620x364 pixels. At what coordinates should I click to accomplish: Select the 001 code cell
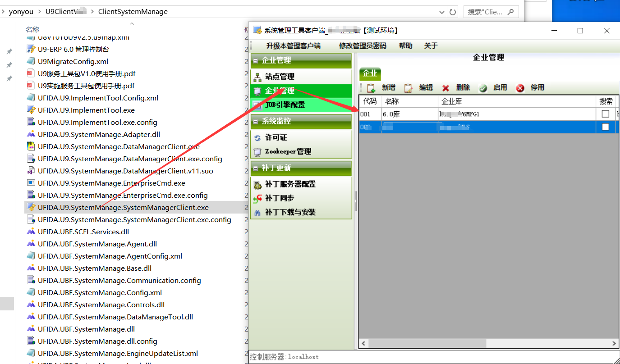click(370, 114)
